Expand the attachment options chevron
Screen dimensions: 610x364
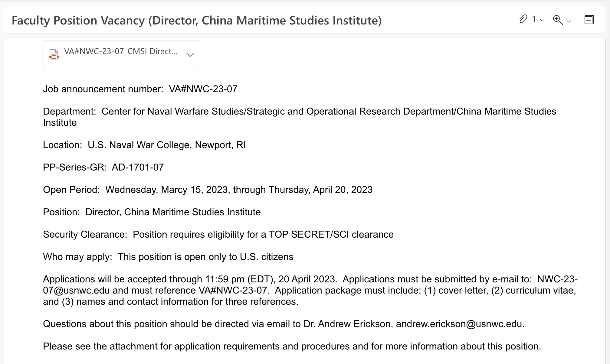190,55
